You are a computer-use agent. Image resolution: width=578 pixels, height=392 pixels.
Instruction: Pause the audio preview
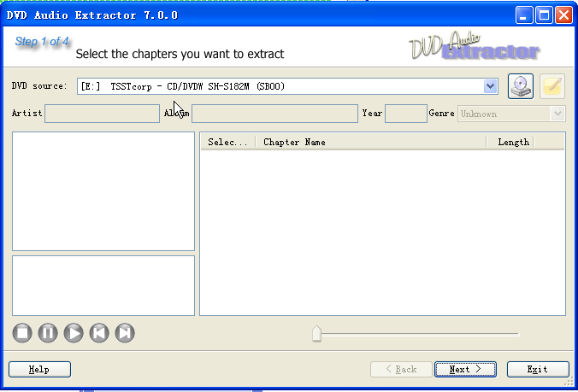point(48,333)
